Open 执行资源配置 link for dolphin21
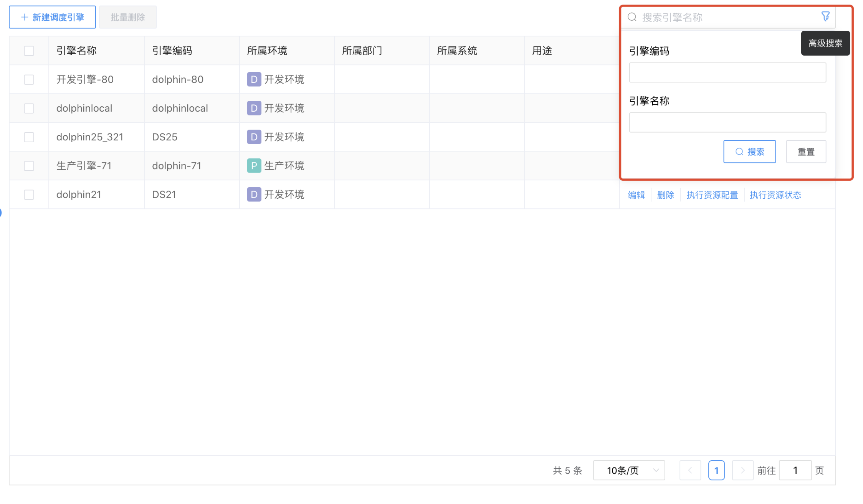The image size is (863, 504). [712, 195]
